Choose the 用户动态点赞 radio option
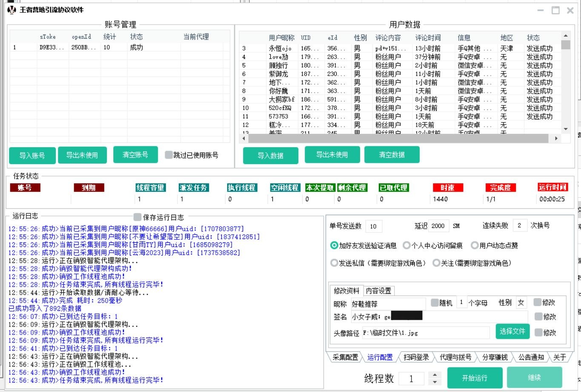This screenshot has width=581, height=392. click(475, 245)
